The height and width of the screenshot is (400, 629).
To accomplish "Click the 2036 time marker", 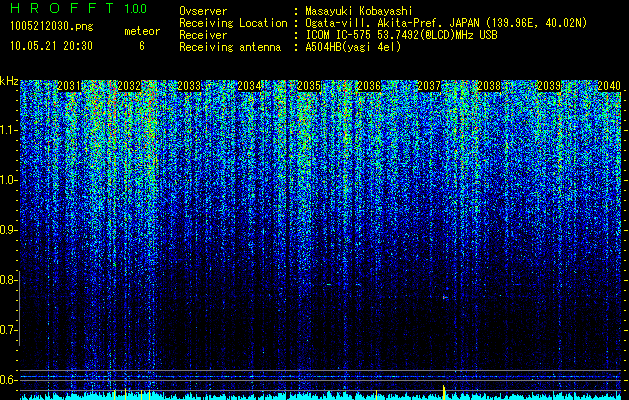I will [x=369, y=86].
